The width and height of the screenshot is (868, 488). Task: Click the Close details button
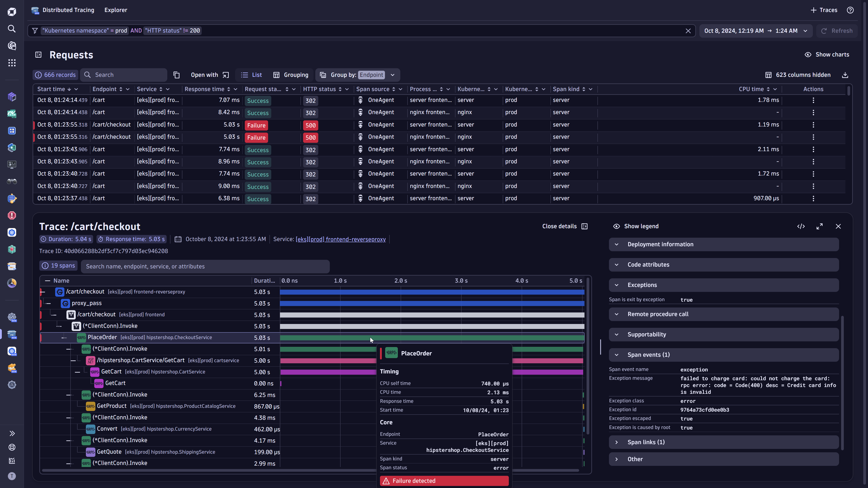coord(560,226)
